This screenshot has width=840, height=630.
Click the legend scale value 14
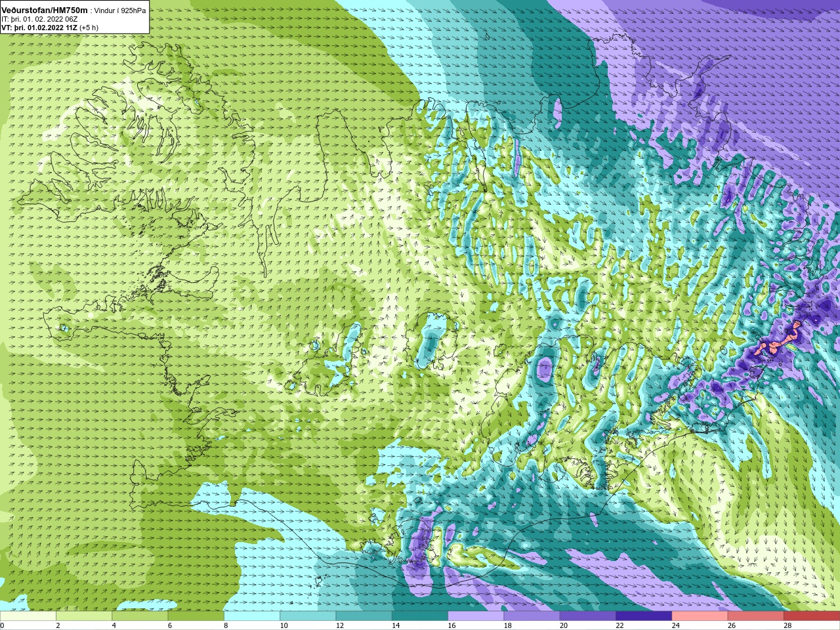[396, 625]
